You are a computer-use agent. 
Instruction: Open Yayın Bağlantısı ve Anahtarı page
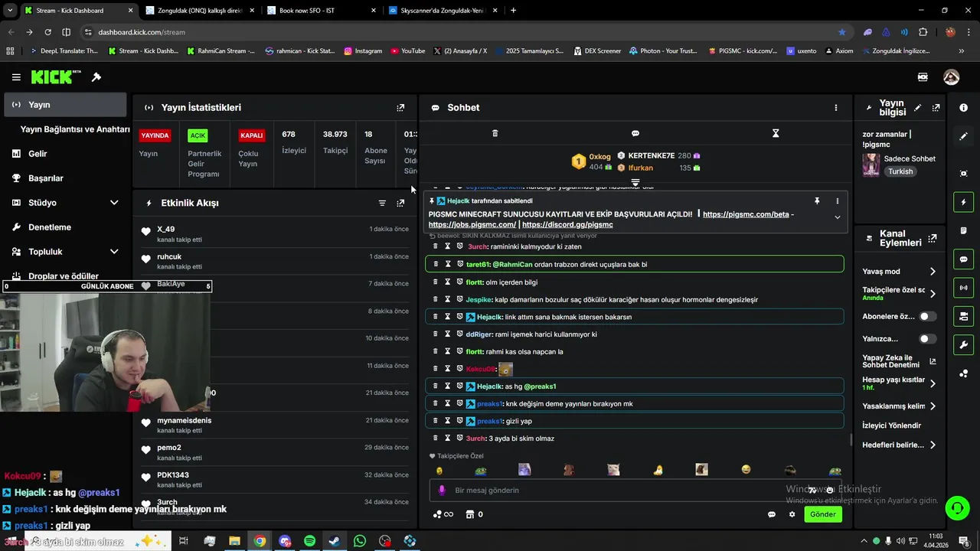point(75,129)
